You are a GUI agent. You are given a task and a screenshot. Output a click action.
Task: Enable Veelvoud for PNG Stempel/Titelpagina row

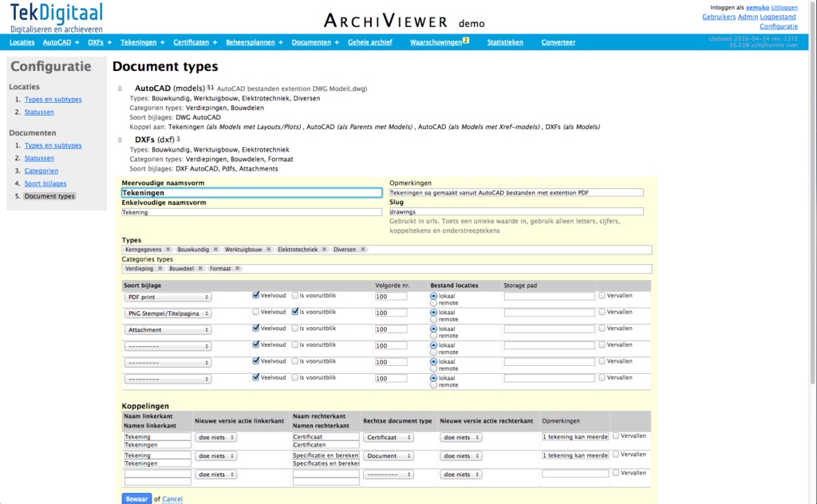(256, 312)
